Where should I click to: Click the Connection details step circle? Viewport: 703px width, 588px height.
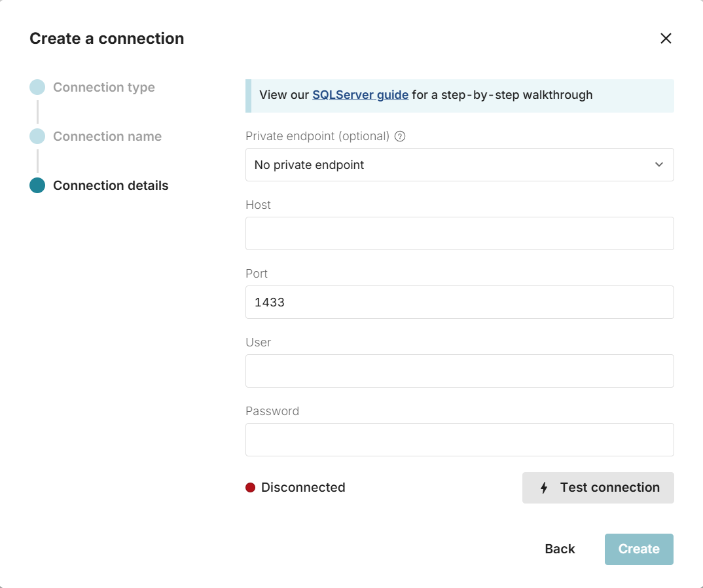(37, 185)
